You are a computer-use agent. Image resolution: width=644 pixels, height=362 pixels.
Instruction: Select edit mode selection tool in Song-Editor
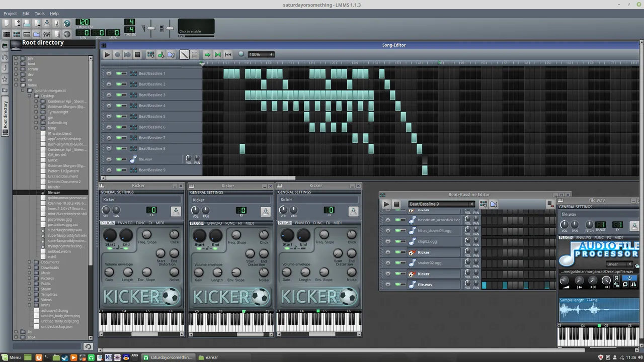195,54
